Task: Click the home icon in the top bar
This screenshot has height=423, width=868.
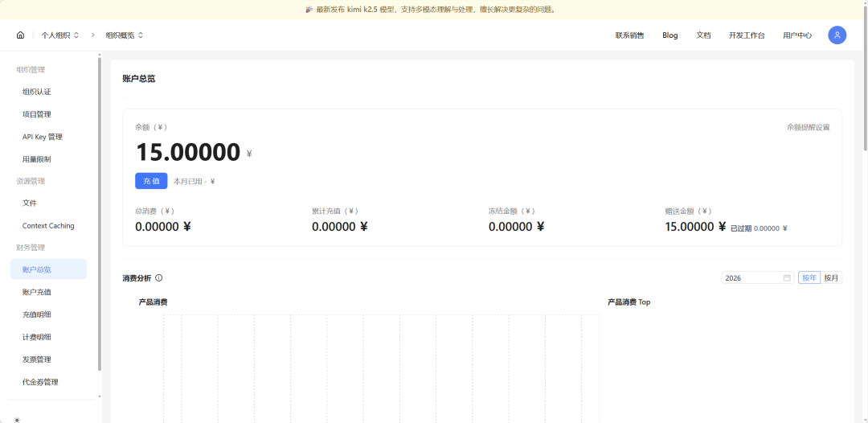Action: [x=20, y=35]
